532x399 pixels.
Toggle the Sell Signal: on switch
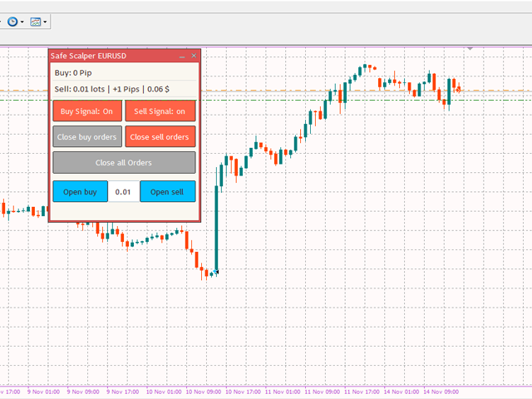160,111
